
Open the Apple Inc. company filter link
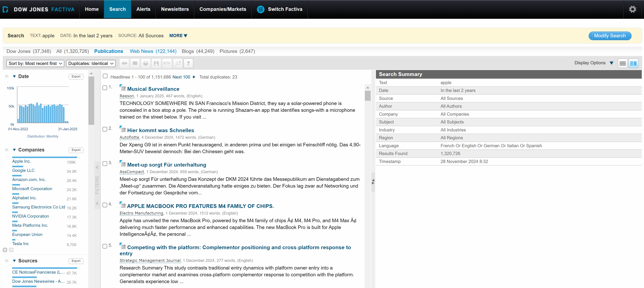click(22, 161)
